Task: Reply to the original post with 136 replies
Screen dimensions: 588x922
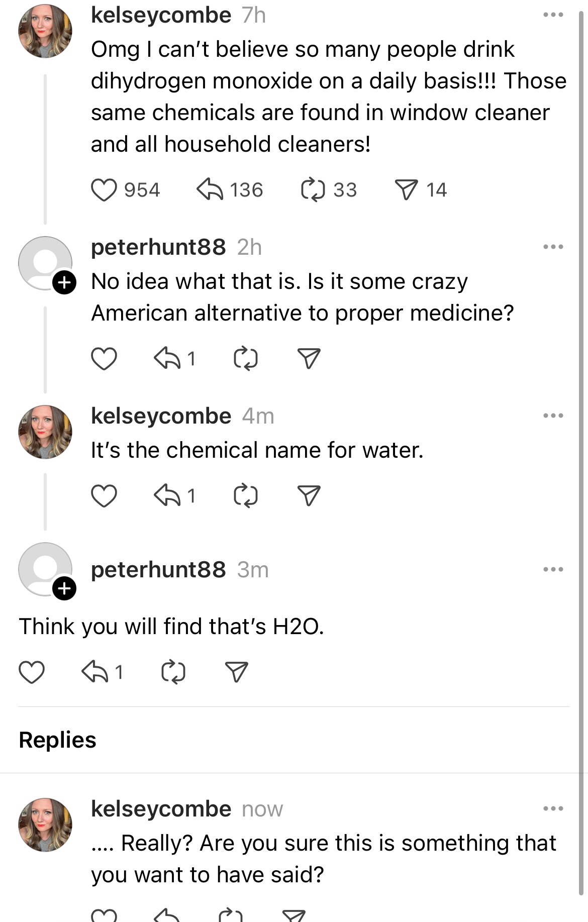Action: [x=210, y=190]
